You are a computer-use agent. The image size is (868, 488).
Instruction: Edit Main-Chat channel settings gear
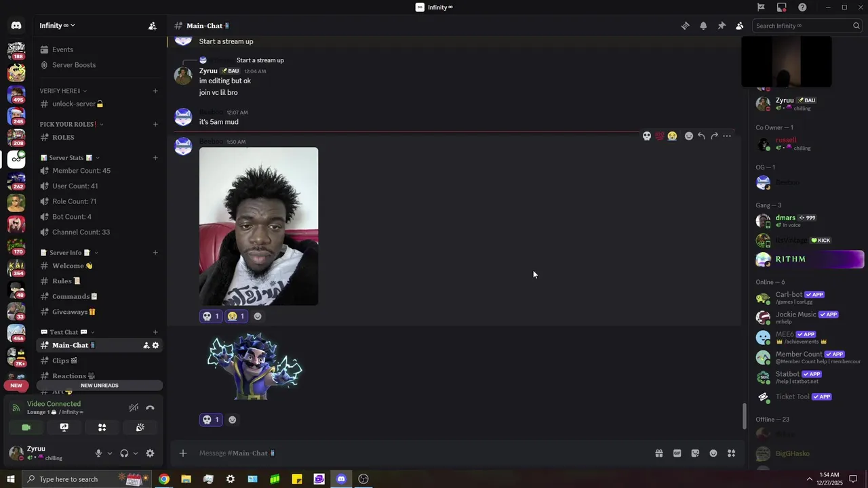[155, 346]
